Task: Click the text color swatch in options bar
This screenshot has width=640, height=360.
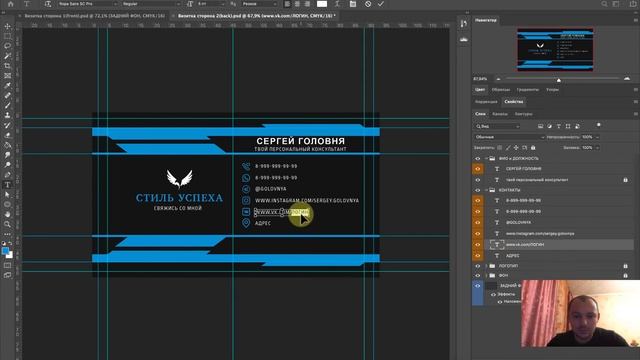Action: (322, 4)
